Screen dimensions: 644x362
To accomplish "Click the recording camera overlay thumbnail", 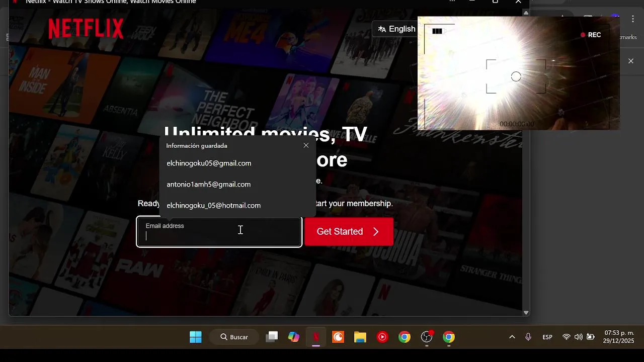I will 519,73.
